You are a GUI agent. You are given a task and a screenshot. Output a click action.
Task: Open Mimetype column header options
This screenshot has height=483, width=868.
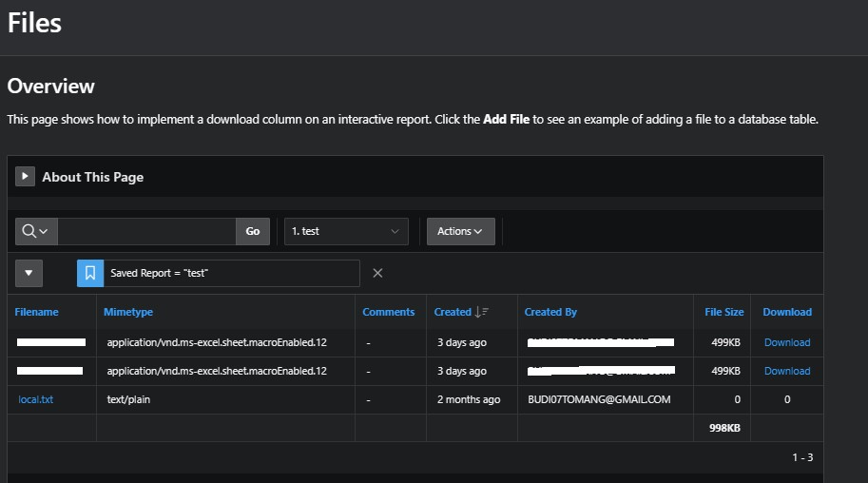(128, 312)
